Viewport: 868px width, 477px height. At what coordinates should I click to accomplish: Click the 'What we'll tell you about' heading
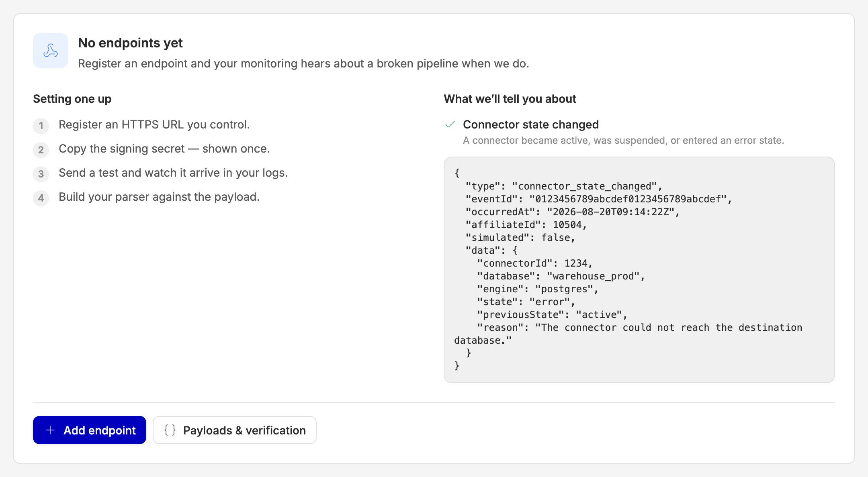(x=510, y=99)
